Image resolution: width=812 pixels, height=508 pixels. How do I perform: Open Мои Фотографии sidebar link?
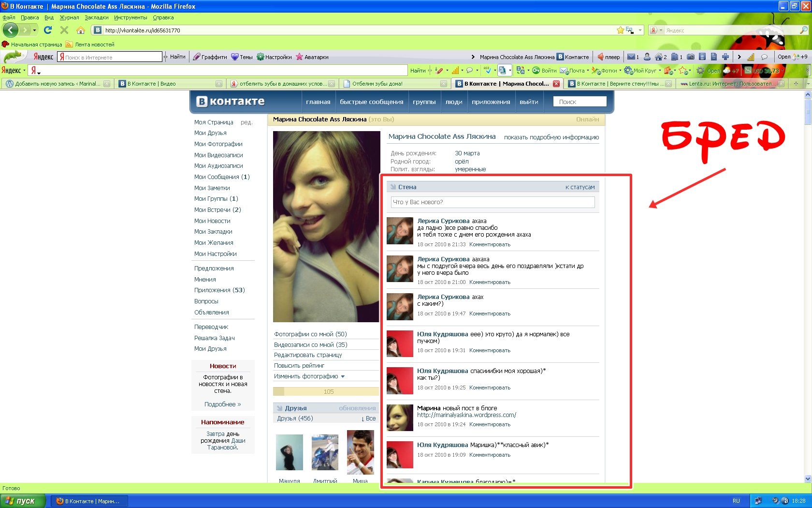[218, 144]
